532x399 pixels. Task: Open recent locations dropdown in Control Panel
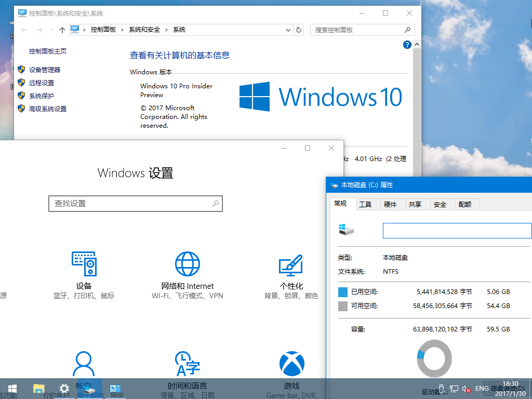[x=51, y=30]
